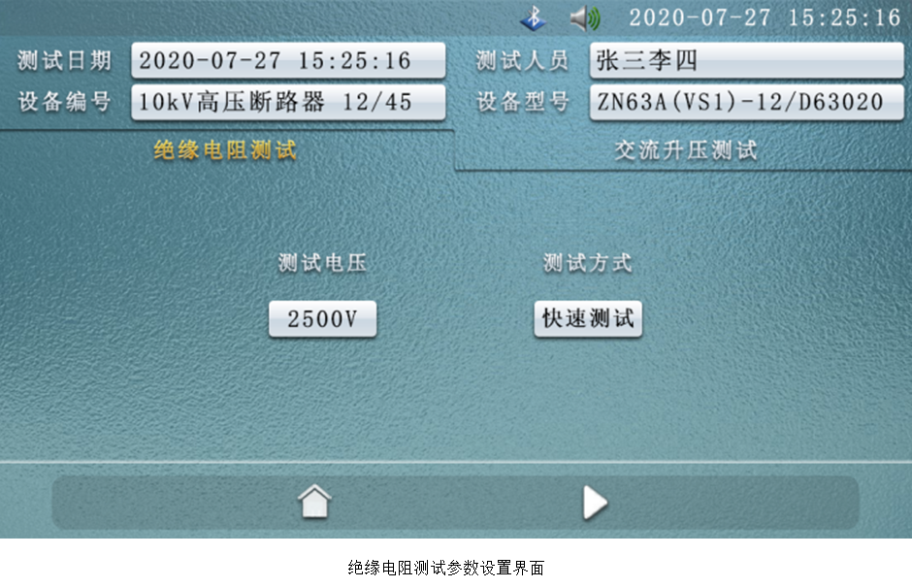Image resolution: width=912 pixels, height=588 pixels.
Task: Go to home screen via house icon
Action: 314,502
